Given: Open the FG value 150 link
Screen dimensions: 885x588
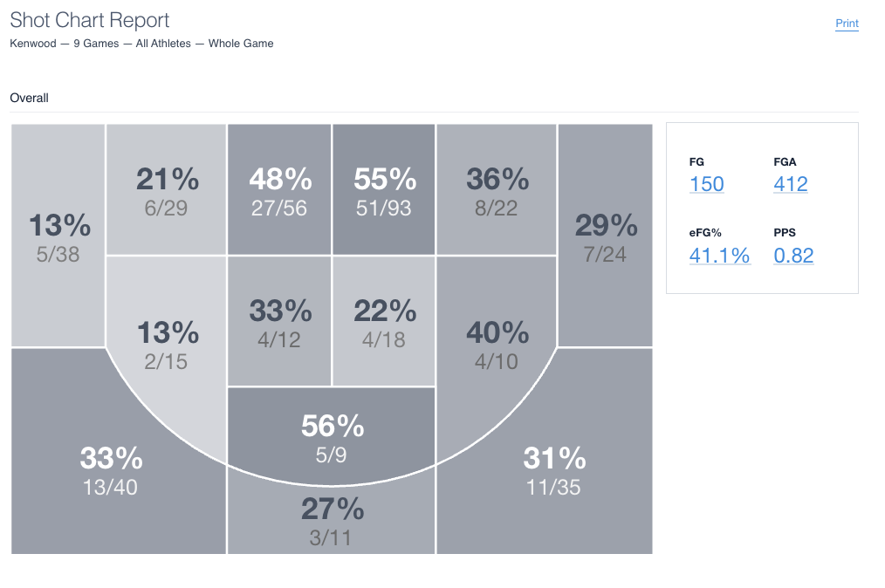Looking at the screenshot, I should (x=706, y=184).
